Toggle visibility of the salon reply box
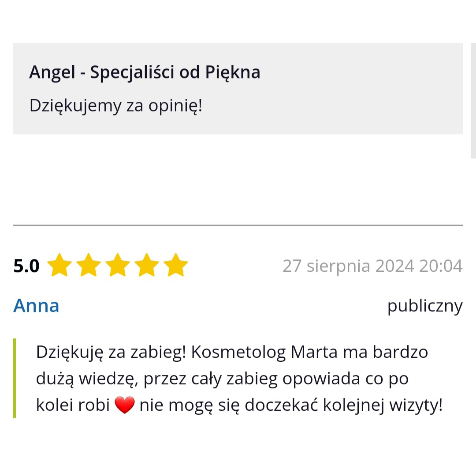This screenshot has width=476, height=476. click(238, 87)
